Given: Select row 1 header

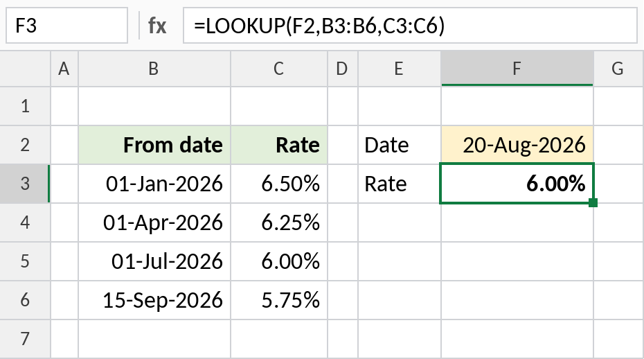Looking at the screenshot, I should pyautogui.click(x=25, y=106).
